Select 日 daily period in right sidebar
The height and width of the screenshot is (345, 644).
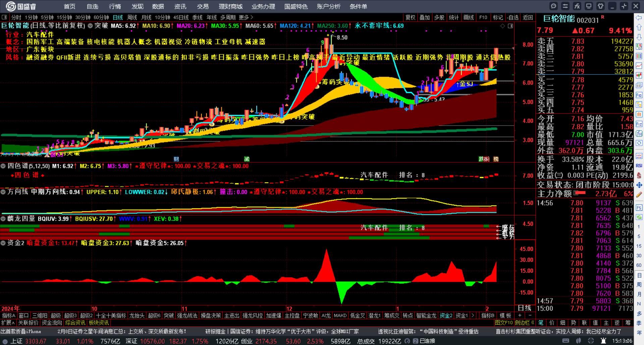tap(639, 275)
